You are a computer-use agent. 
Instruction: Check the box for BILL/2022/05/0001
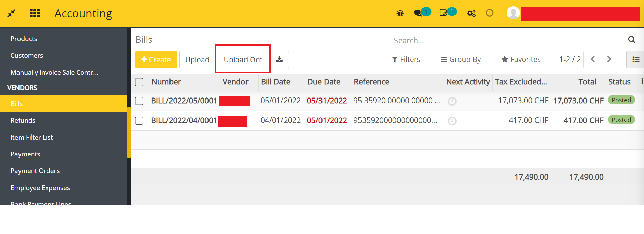click(139, 101)
